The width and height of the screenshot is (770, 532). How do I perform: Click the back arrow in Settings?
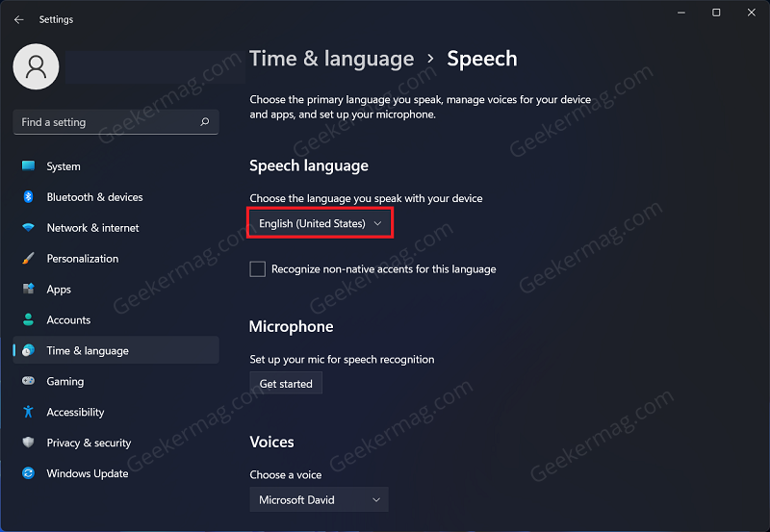point(18,19)
